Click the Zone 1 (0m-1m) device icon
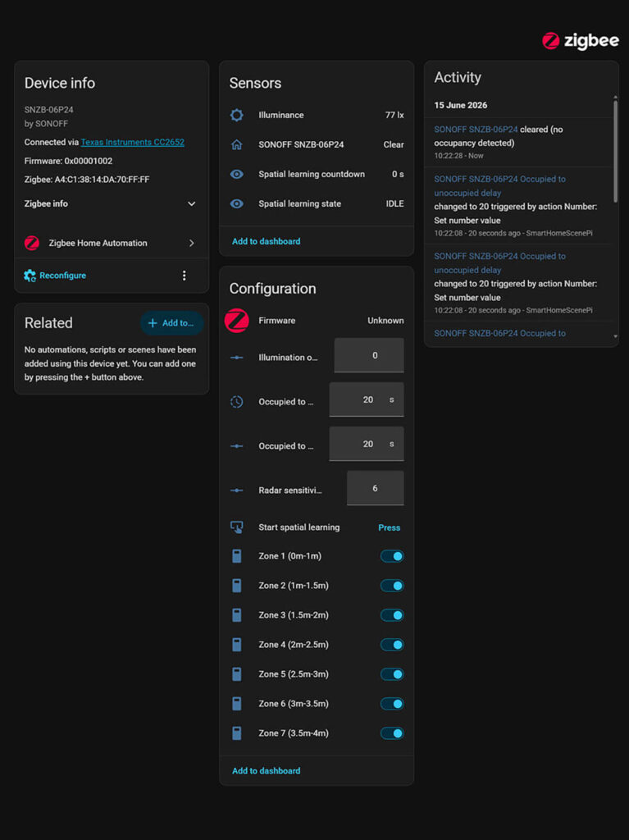Image resolution: width=629 pixels, height=840 pixels. coord(236,556)
